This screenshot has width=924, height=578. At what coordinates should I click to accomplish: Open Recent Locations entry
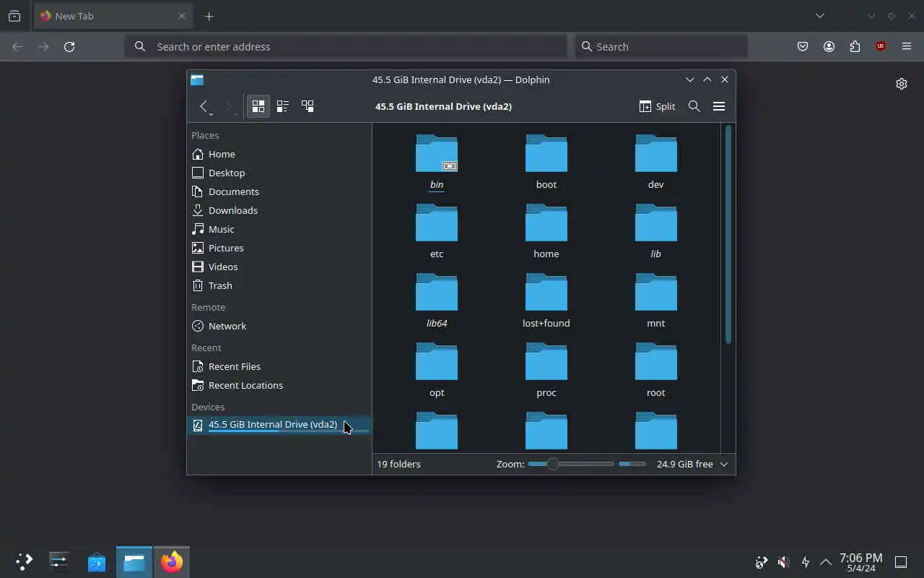tap(279, 385)
